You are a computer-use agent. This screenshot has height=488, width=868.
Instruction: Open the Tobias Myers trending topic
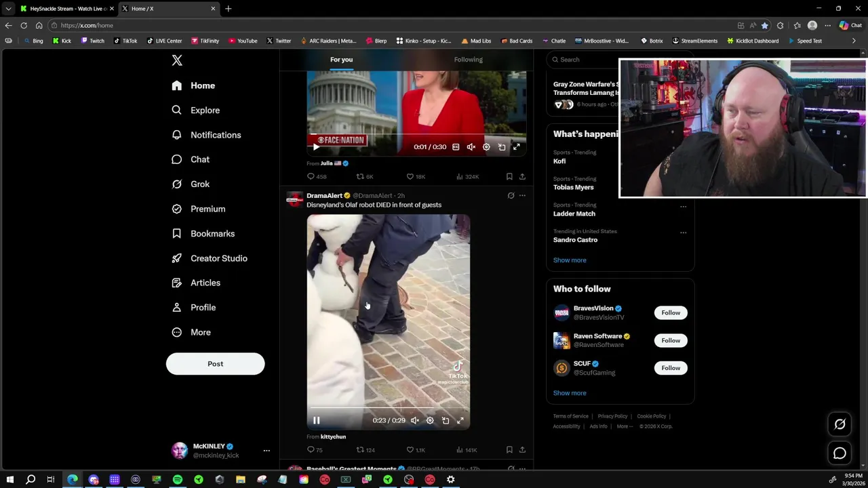point(573,187)
